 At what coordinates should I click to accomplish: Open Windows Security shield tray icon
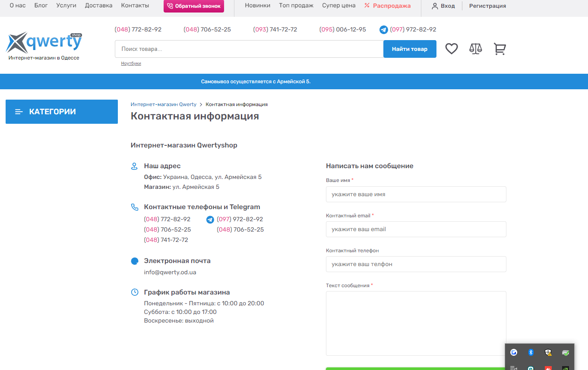coord(548,352)
